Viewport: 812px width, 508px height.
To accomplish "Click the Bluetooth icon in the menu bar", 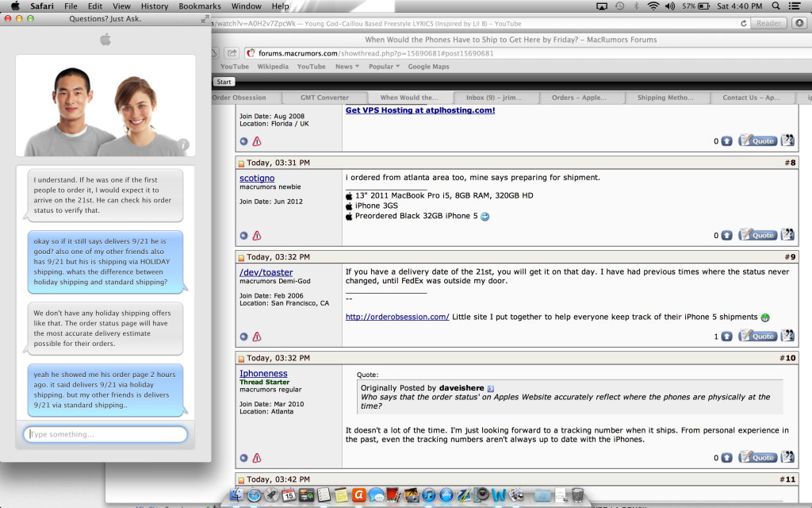I will [x=637, y=6].
